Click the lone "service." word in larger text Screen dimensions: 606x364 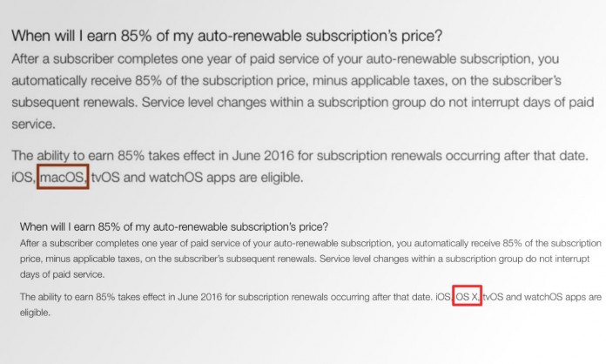(x=34, y=124)
